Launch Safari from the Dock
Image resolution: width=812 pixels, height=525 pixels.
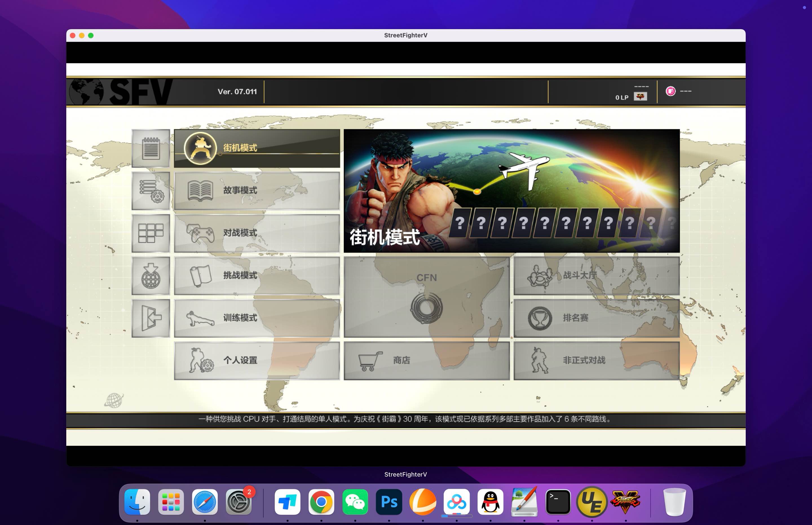(x=204, y=502)
